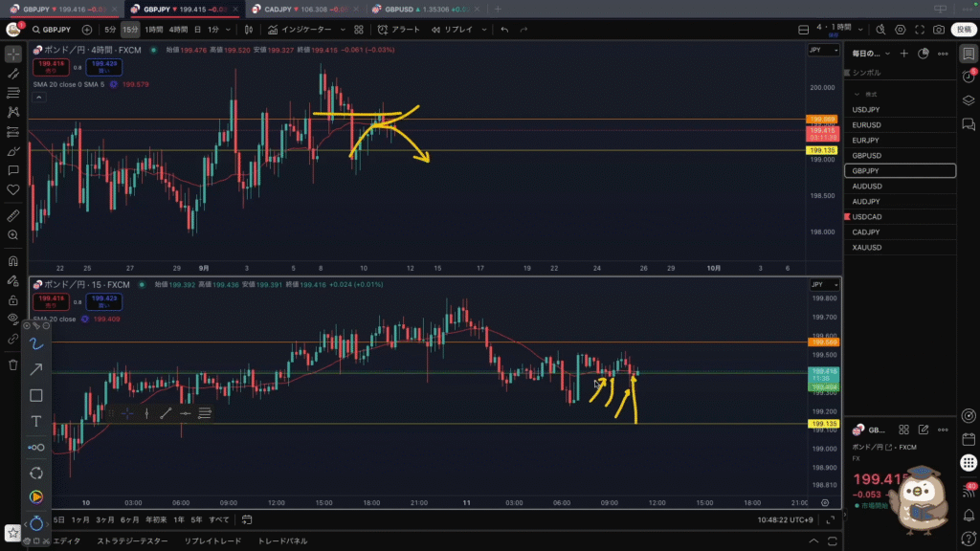The width and height of the screenshot is (980, 551).
Task: Switch to the 4時間 timeframe
Action: (x=178, y=30)
